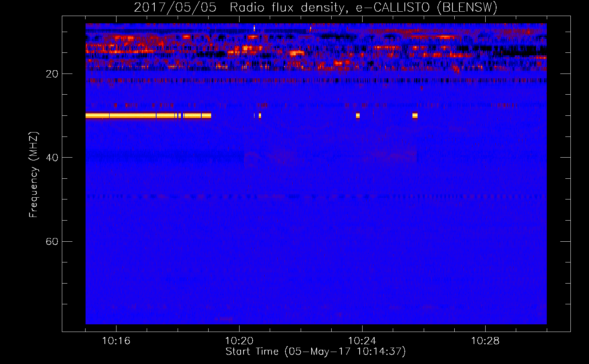Click the '40' frequency tick label
This screenshot has height=364, width=589.
pyautogui.click(x=52, y=158)
